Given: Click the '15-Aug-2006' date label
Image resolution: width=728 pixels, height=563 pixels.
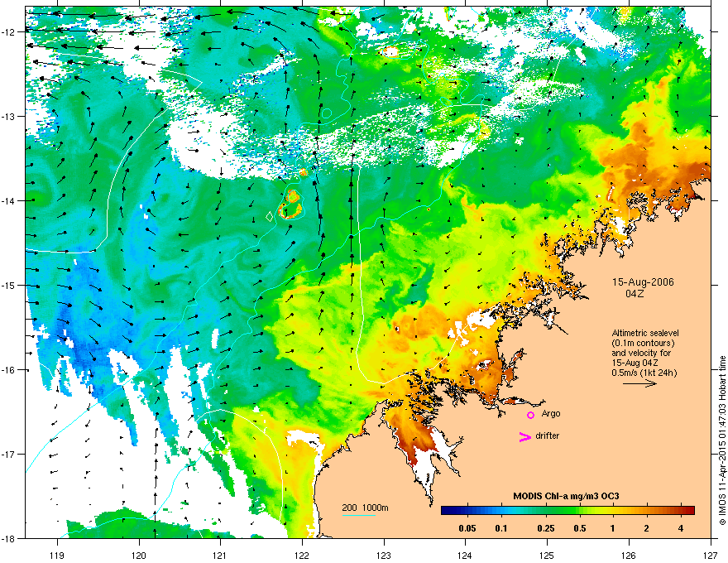Looking at the screenshot, I should click(x=643, y=282).
